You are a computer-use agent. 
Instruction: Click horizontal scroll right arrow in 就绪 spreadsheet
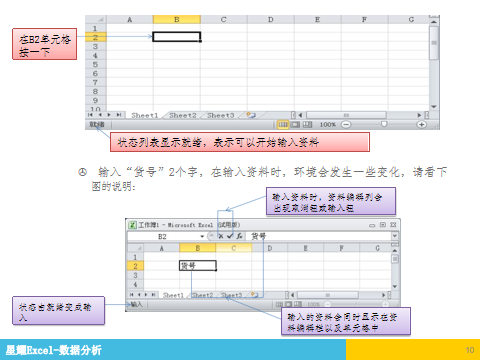coord(419,115)
